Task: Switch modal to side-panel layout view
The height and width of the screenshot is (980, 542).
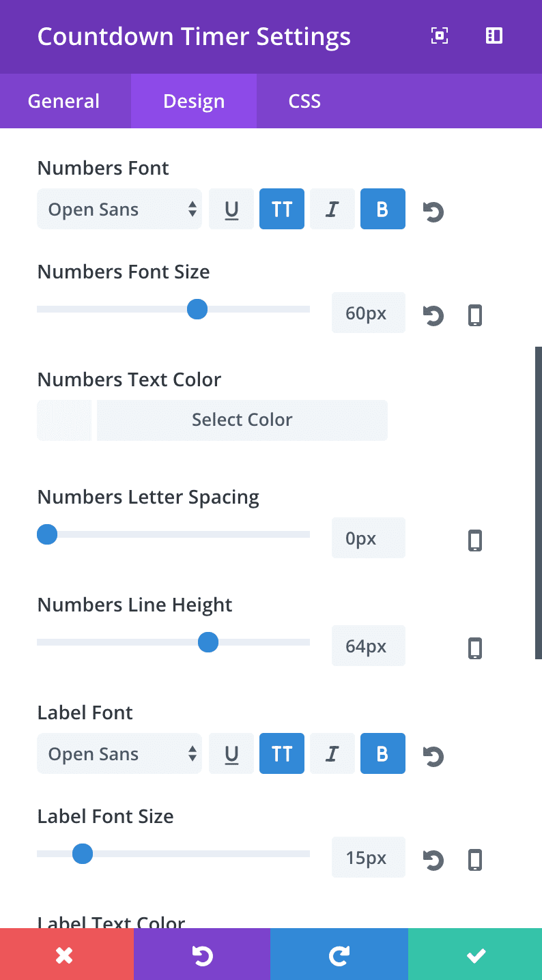Action: coord(494,36)
